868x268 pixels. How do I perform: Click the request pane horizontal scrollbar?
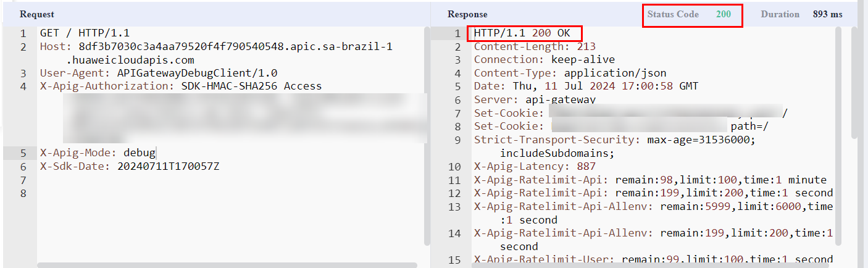click(x=227, y=265)
